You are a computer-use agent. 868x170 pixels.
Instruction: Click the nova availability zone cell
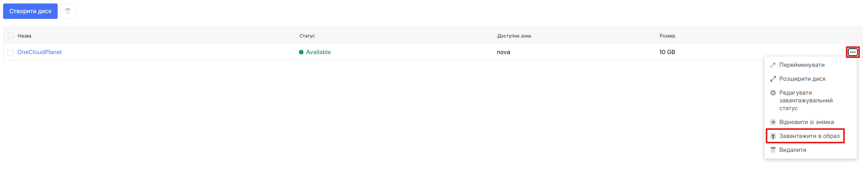click(503, 52)
